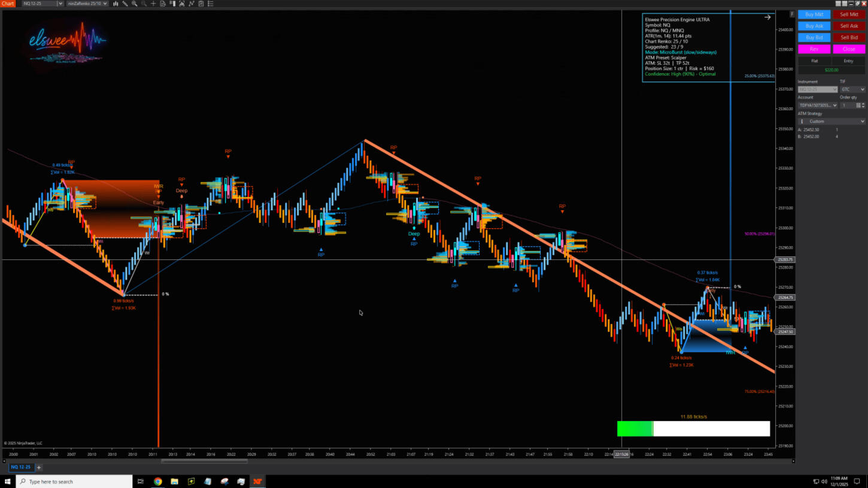This screenshot has width=868, height=488.
Task: Click the chart properties list icon
Action: (x=211, y=4)
